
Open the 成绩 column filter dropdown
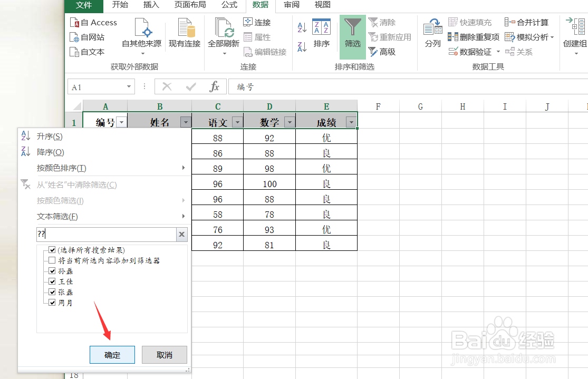click(x=351, y=121)
